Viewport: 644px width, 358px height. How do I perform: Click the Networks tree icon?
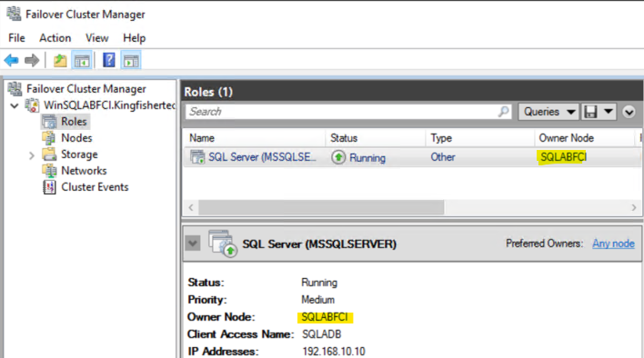point(49,171)
